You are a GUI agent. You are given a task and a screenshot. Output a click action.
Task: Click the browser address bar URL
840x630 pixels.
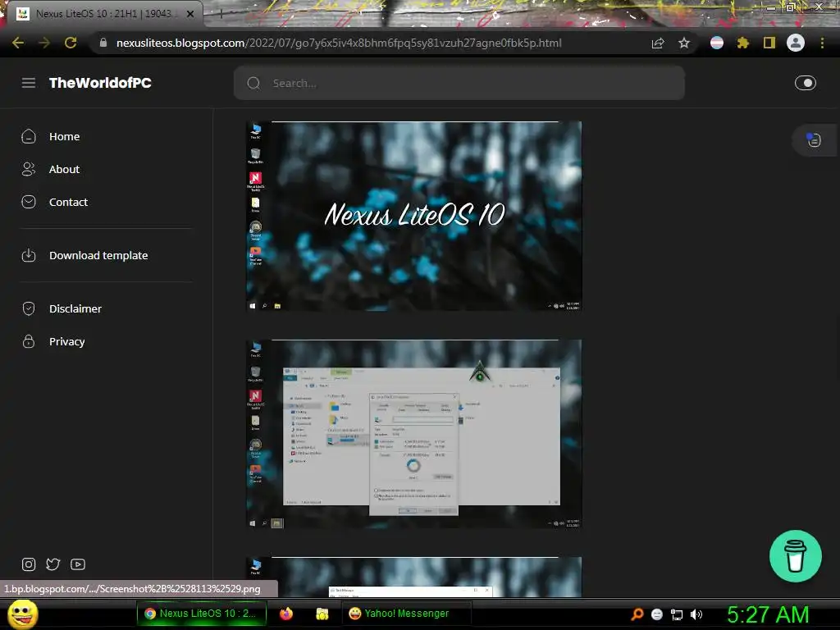click(x=339, y=43)
